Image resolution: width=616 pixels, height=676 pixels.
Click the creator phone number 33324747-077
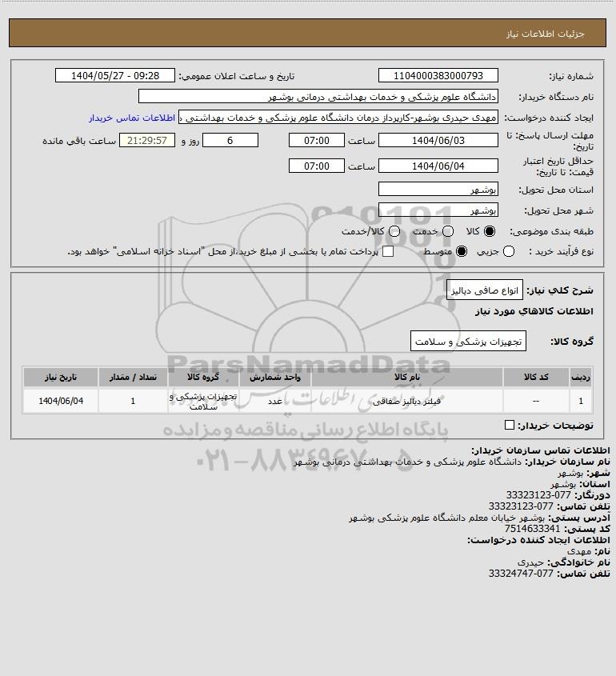pyautogui.click(x=521, y=574)
